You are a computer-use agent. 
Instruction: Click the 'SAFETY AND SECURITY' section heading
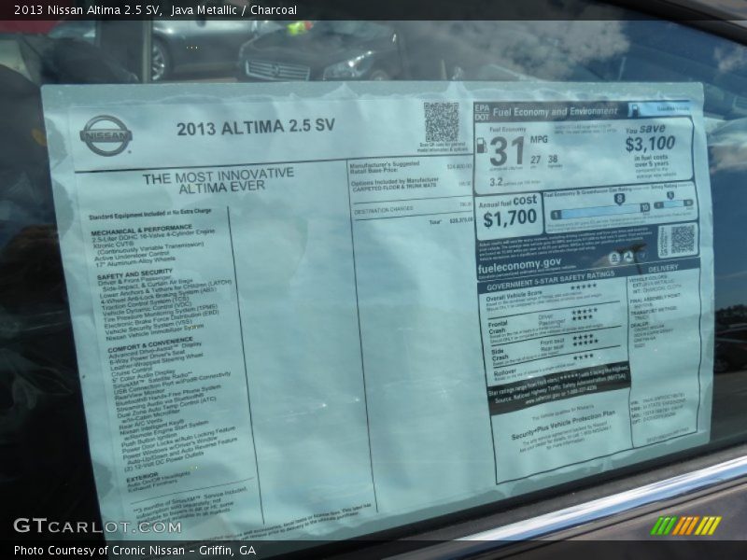pyautogui.click(x=134, y=273)
